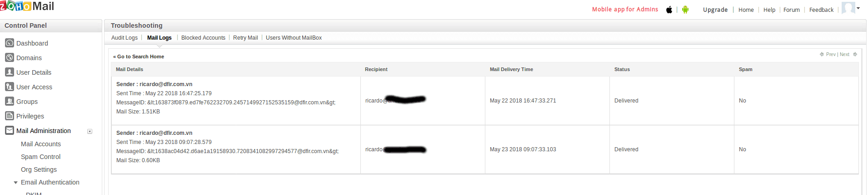
Task: Open the Android admin app link
Action: click(685, 10)
